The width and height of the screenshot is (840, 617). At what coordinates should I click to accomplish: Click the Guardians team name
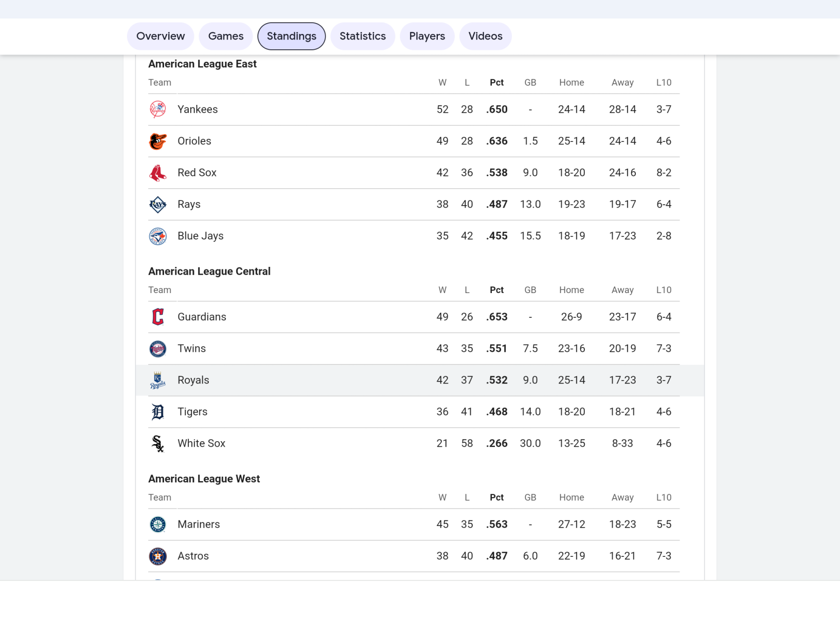(x=202, y=317)
